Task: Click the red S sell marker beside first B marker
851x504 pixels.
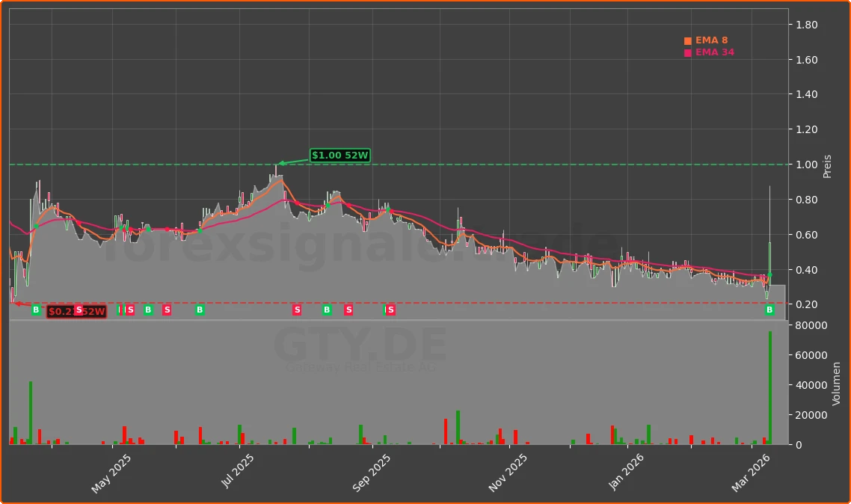Action: [79, 310]
